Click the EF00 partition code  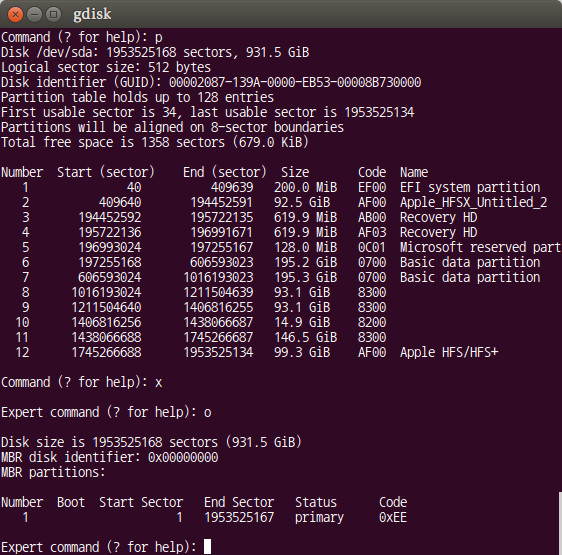coord(372,188)
